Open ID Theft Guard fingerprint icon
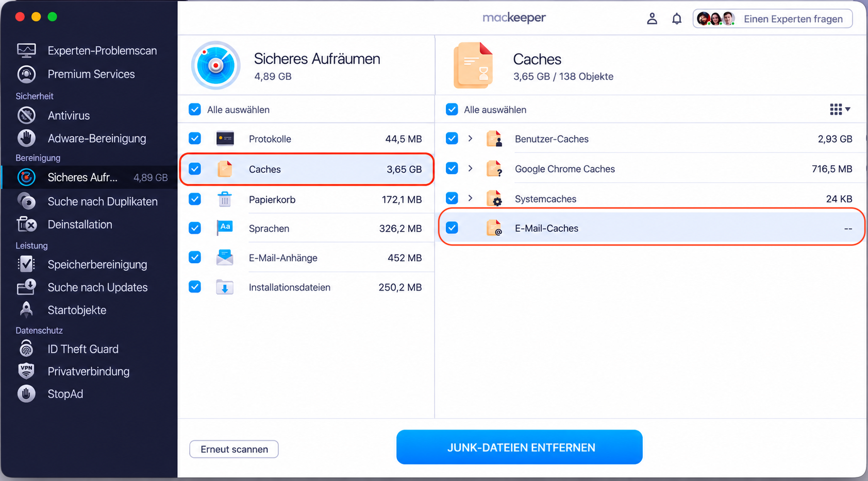Viewport: 868px width, 481px height. [x=26, y=349]
